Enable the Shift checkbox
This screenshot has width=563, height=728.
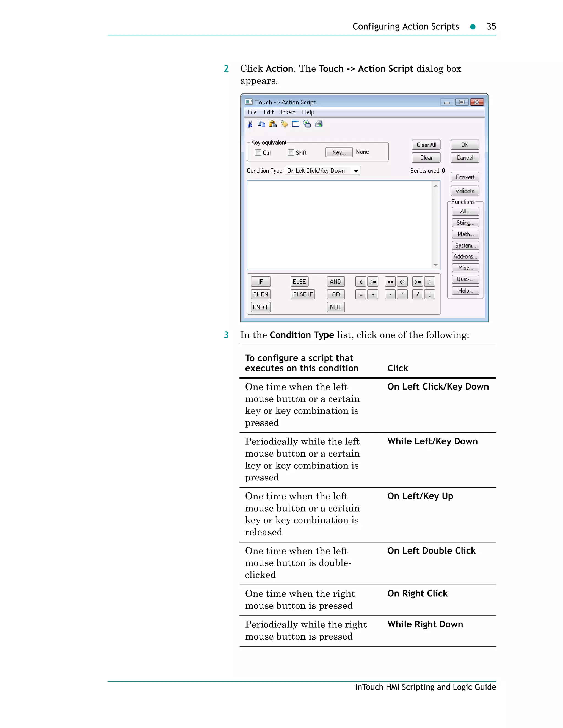point(291,153)
